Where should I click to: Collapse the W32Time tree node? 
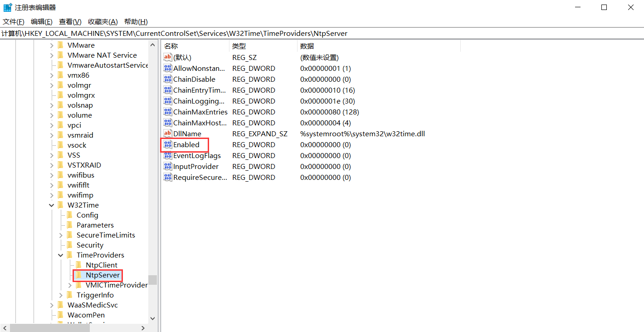[51, 205]
